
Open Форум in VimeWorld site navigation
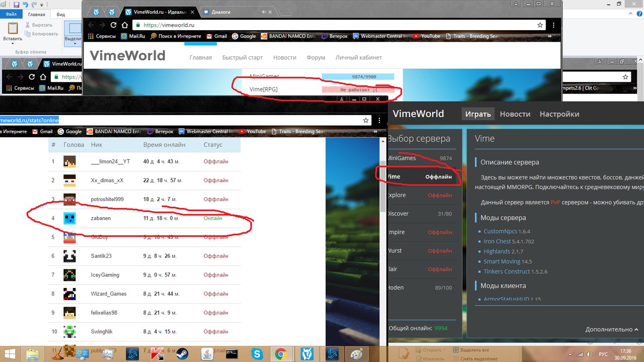pyautogui.click(x=316, y=57)
